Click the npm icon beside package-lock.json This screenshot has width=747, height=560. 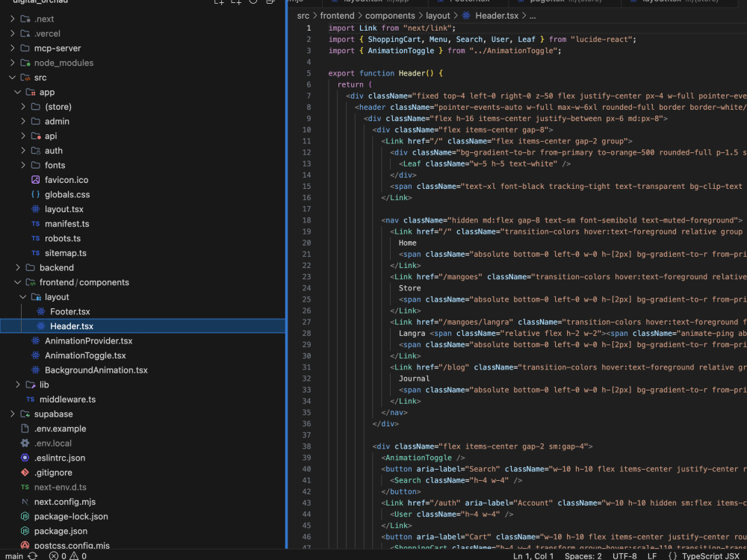pos(25,516)
